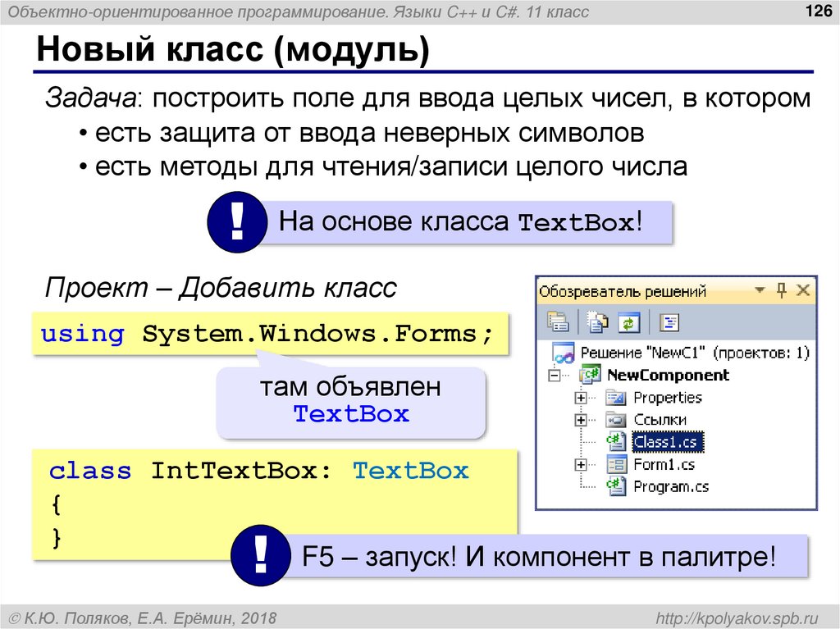Click the Ссылки references folder icon
The image size is (840, 629).
[615, 420]
